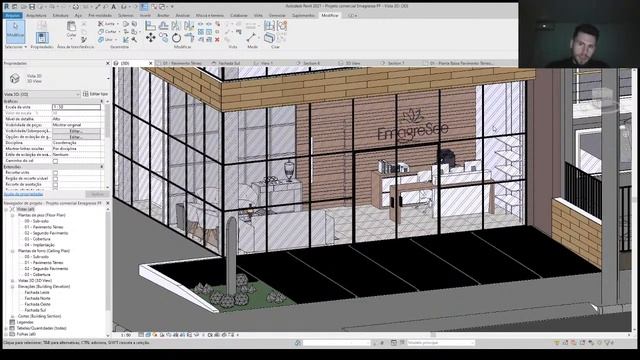Open the Arquivo ribbon tab

pos(13,16)
